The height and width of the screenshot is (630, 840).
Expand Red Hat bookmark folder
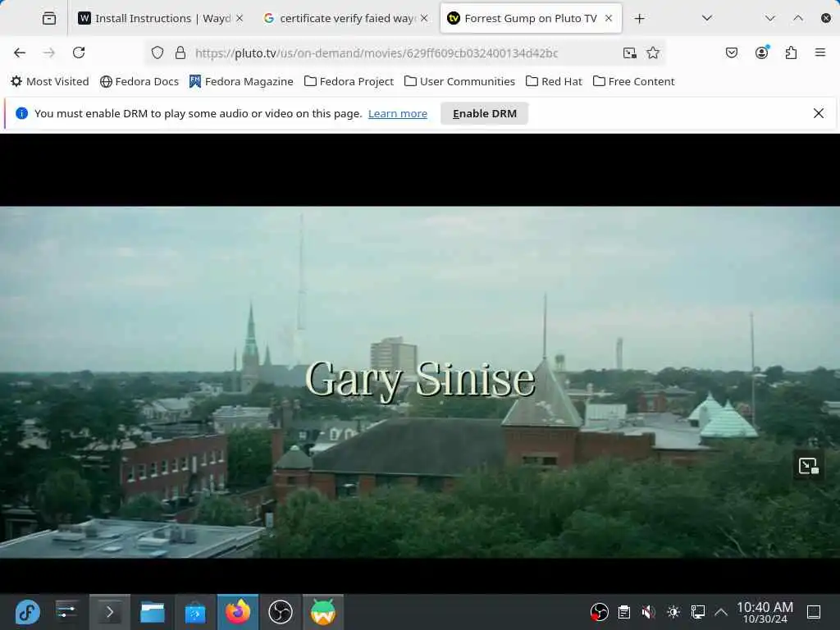tap(554, 81)
